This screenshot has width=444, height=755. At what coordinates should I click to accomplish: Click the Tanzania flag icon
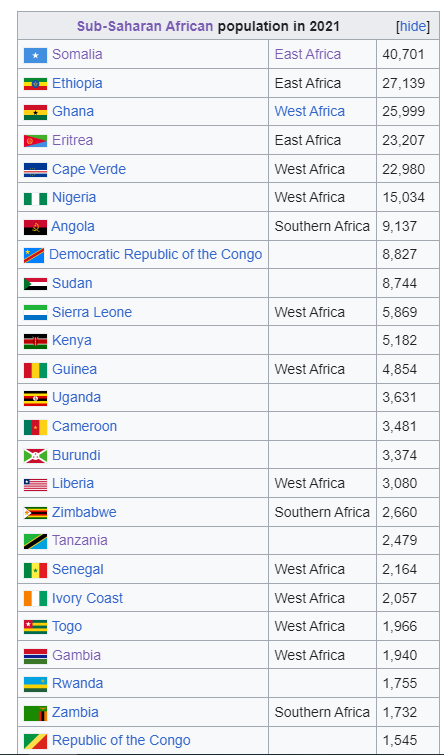point(36,541)
